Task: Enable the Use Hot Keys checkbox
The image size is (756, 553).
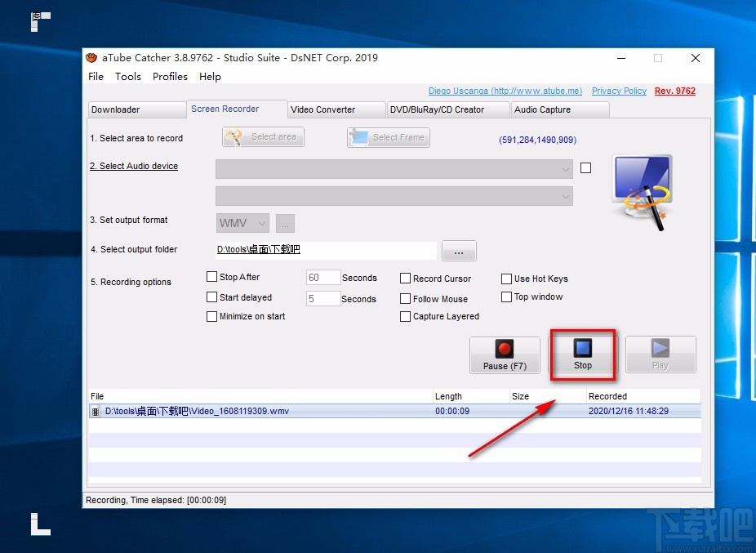Action: (x=507, y=279)
